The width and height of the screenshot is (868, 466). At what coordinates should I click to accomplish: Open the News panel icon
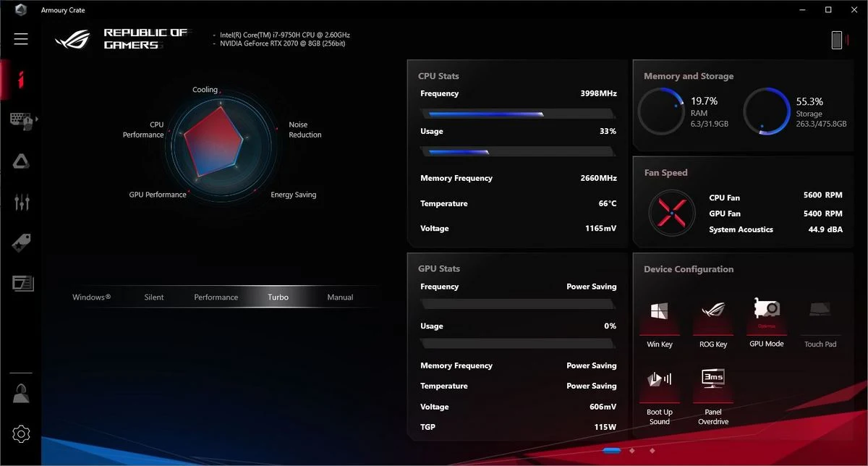(x=22, y=283)
